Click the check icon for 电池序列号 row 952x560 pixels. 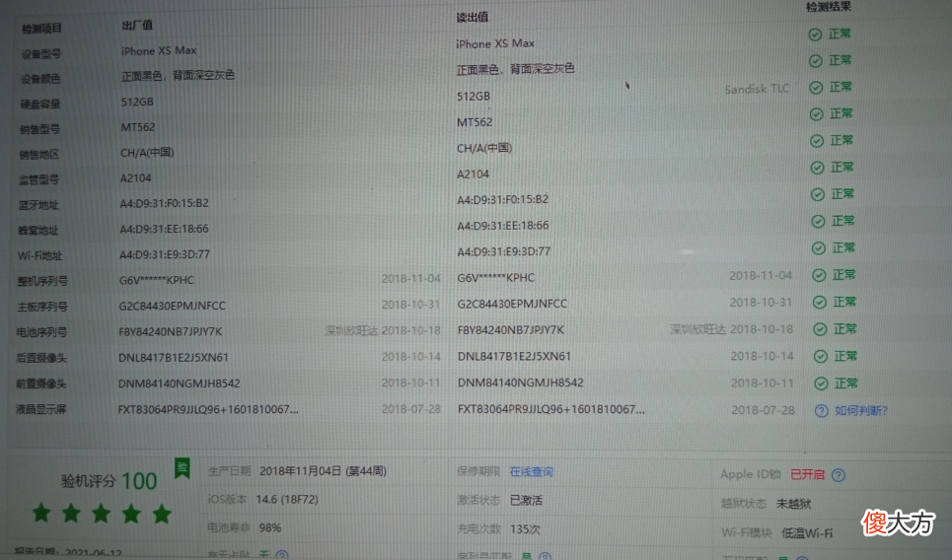click(820, 329)
